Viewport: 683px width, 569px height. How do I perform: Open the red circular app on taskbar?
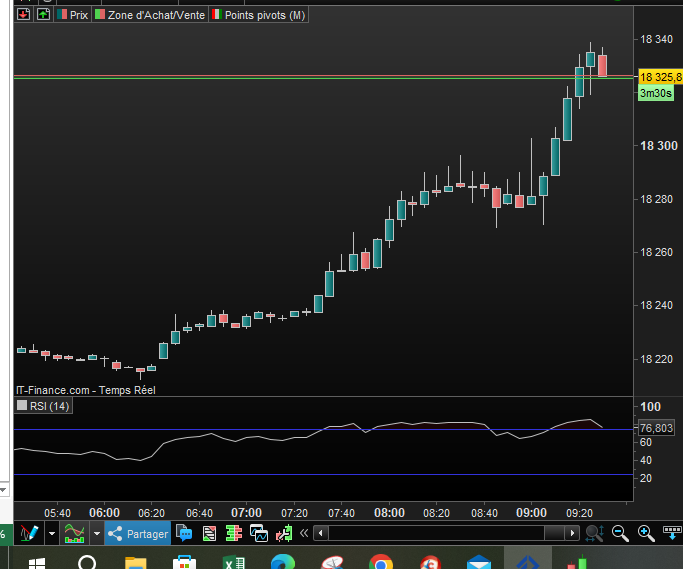point(430,562)
